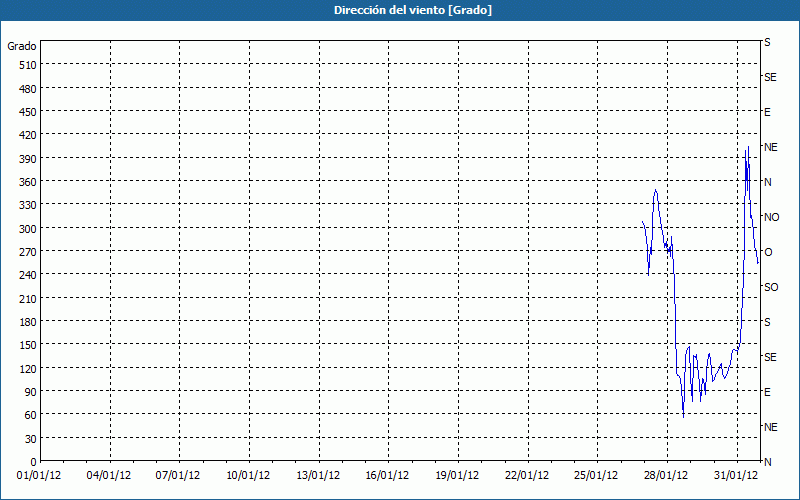Screen dimensions: 800x500
Task: Click the date label 19/01/12
Action: 458,476
